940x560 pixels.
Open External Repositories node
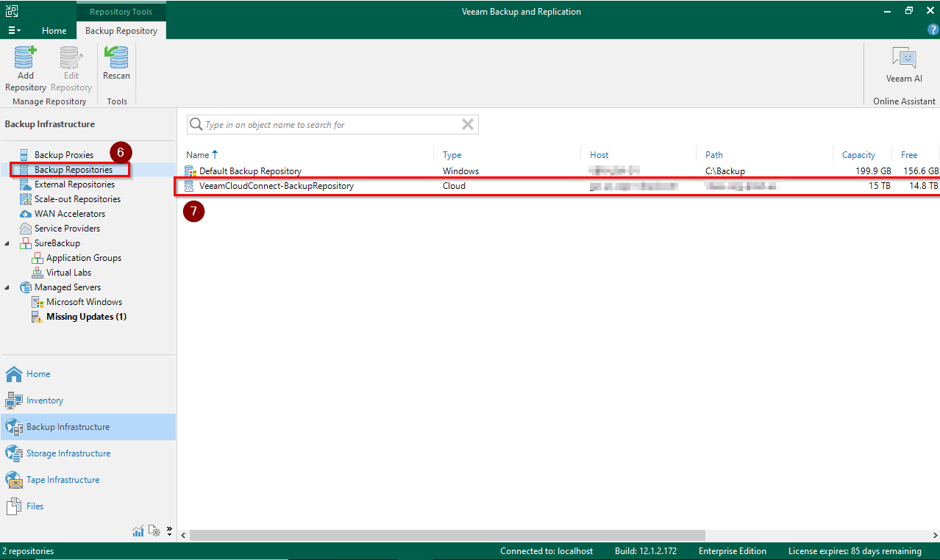tap(74, 184)
